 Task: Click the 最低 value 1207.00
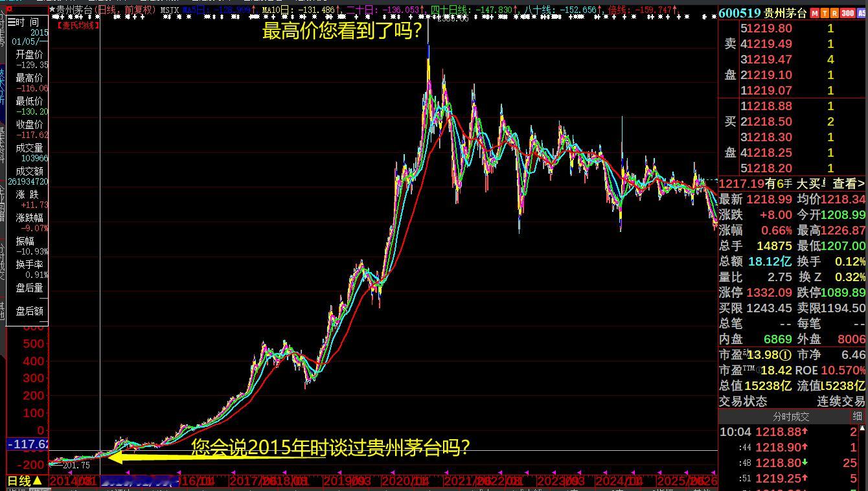(x=843, y=246)
